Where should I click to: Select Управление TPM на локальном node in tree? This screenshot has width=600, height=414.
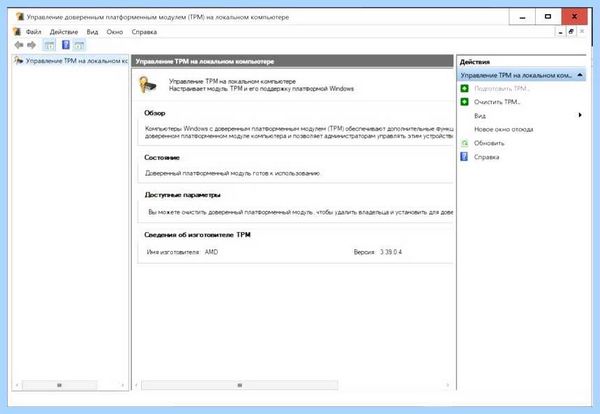(77, 61)
